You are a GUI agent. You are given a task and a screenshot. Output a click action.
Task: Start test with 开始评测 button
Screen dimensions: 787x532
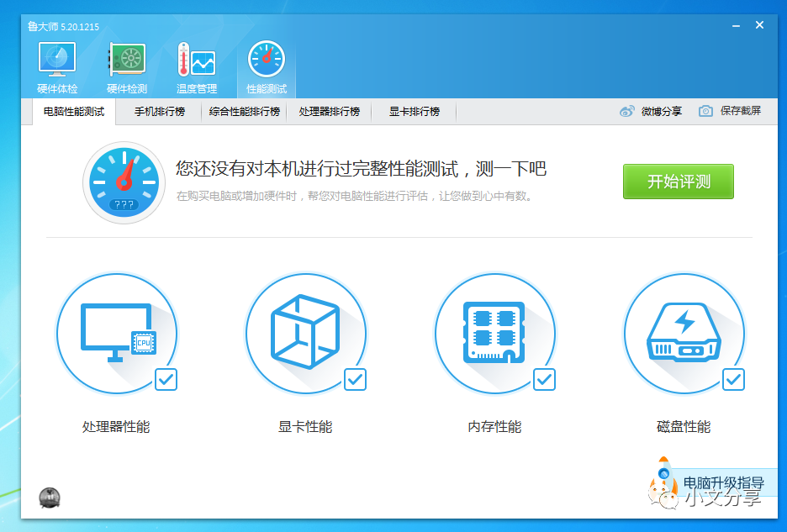click(678, 182)
